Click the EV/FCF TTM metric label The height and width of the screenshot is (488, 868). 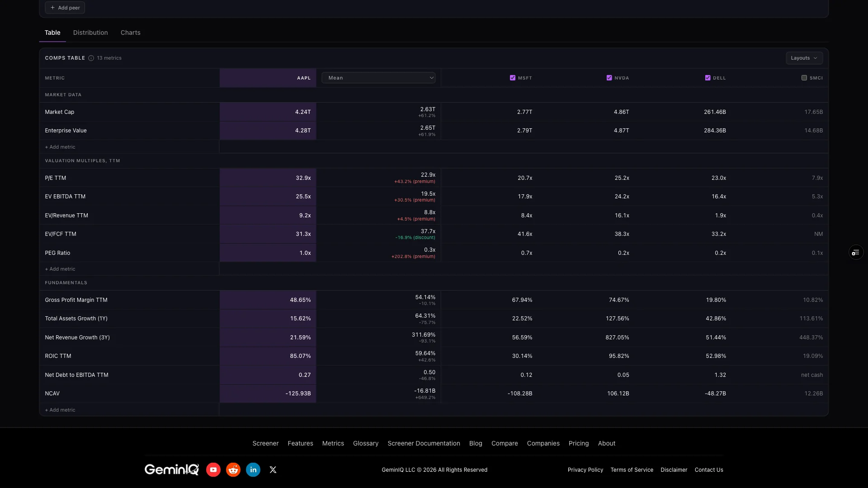[61, 234]
